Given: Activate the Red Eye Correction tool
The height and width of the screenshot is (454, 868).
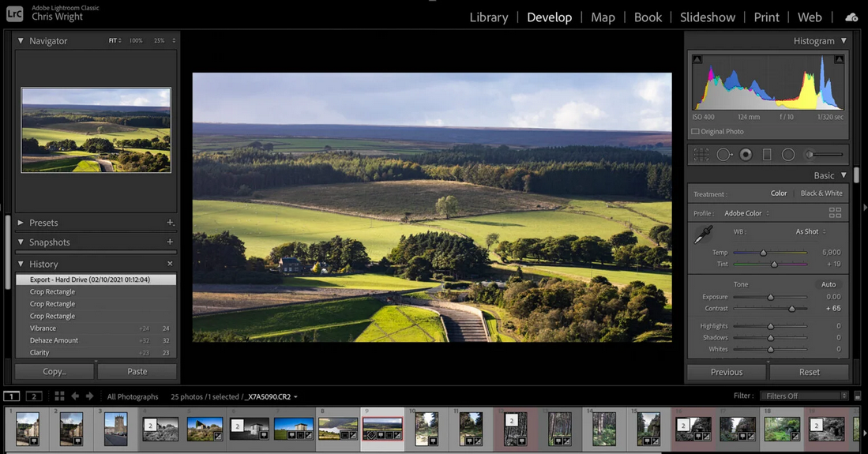Looking at the screenshot, I should [x=746, y=155].
